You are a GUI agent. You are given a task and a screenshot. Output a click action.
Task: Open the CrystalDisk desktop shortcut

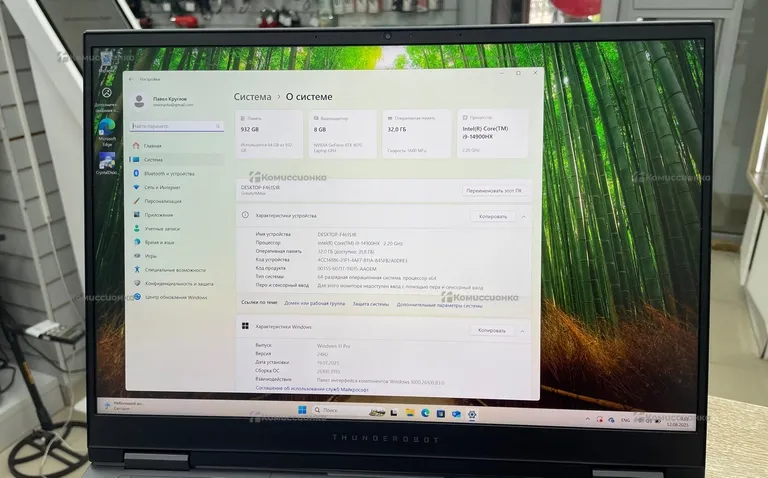click(107, 164)
